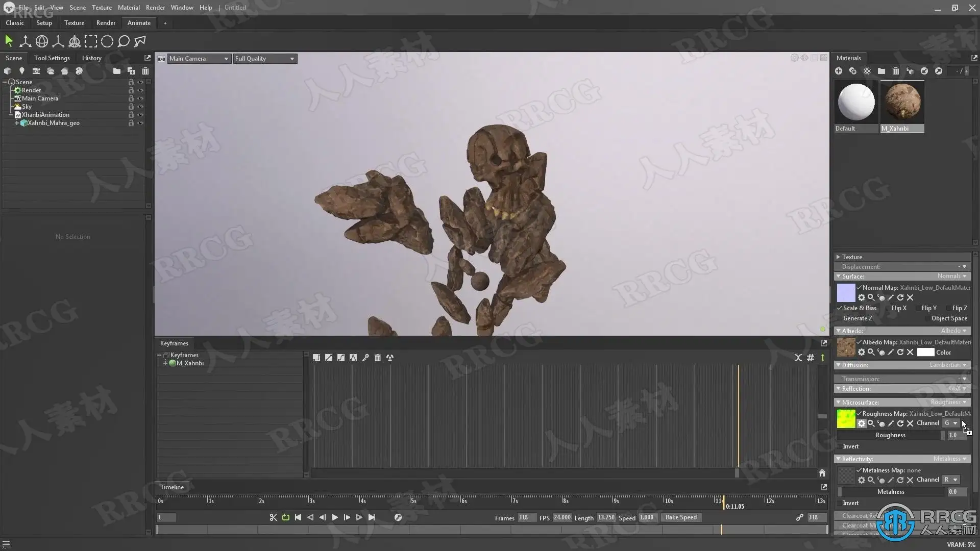Screen dimensions: 980x551
Task: Enable the Flip Y checkbox
Action: point(919,308)
